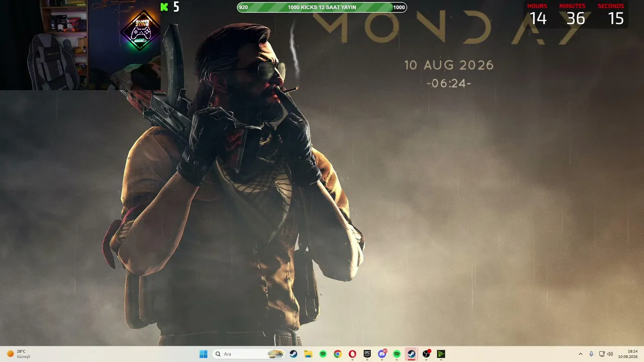644x362 pixels.
Task: Open Discord with the notification badge
Action: tap(382, 354)
